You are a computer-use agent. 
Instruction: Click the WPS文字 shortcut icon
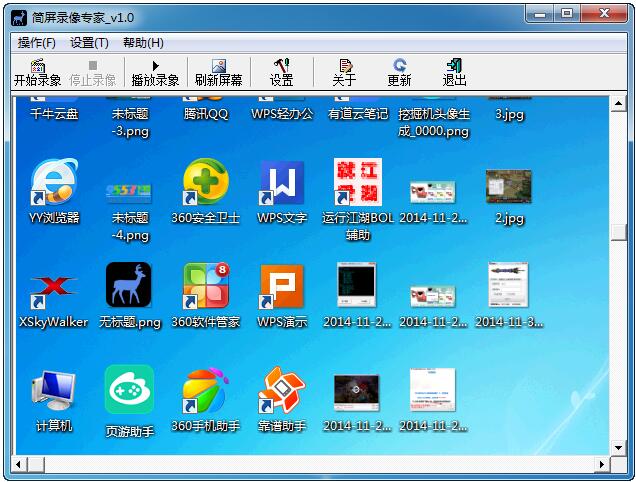click(281, 183)
